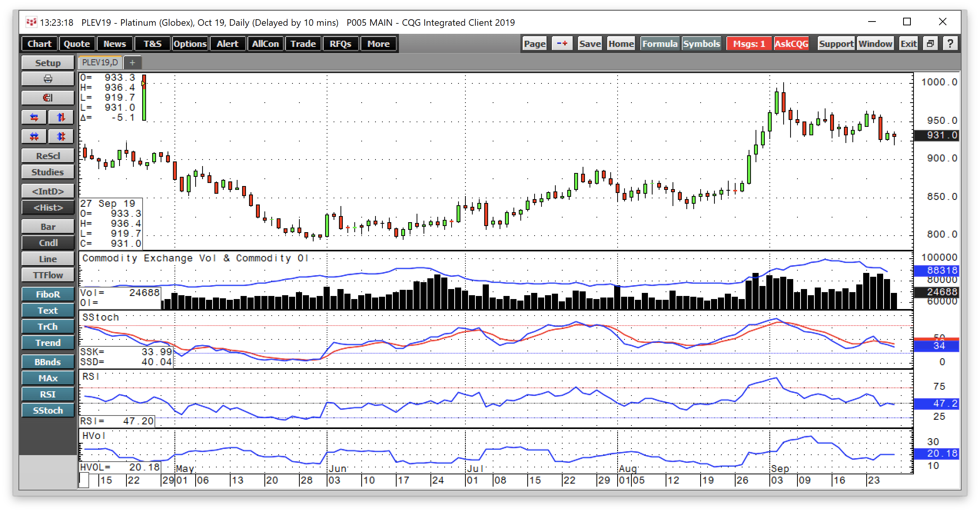Open the Trade menu
This screenshot has width=980, height=512.
click(x=303, y=44)
